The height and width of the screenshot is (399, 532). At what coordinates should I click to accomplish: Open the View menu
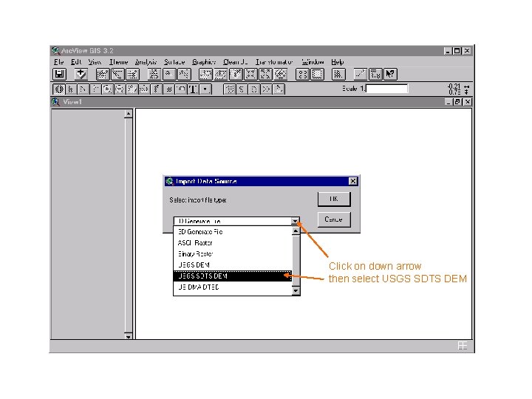95,62
